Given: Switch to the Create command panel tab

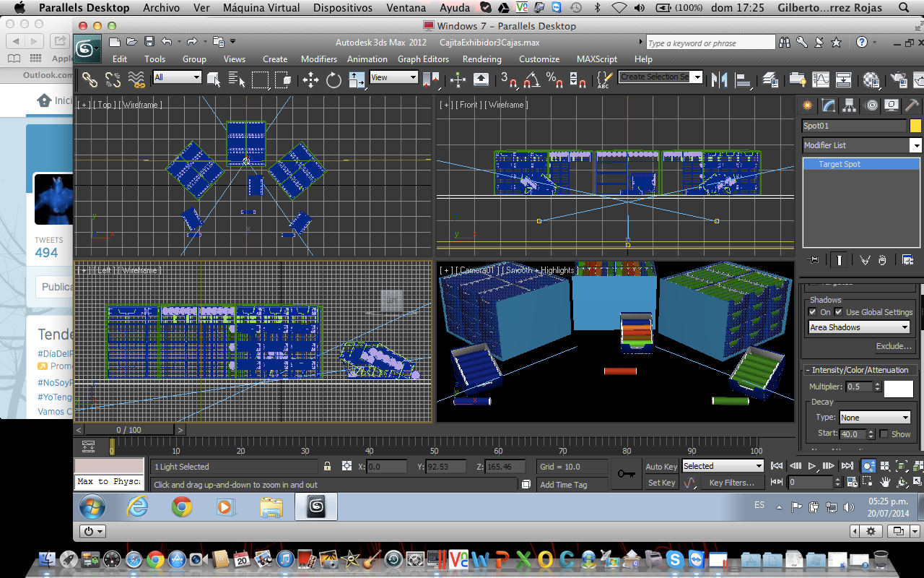Looking at the screenshot, I should (x=807, y=105).
